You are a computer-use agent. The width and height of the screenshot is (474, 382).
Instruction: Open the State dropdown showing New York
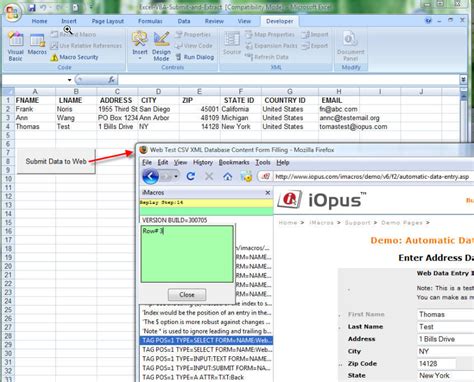(445, 375)
